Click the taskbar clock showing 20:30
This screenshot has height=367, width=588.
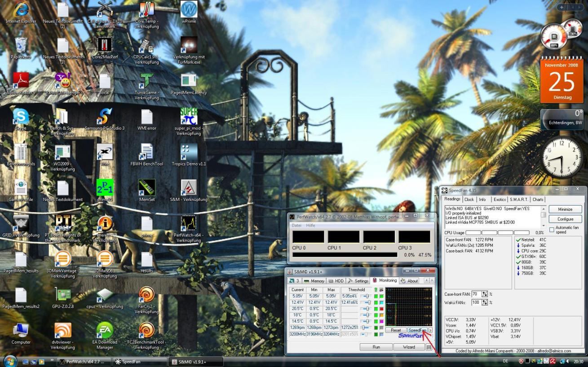pos(578,362)
